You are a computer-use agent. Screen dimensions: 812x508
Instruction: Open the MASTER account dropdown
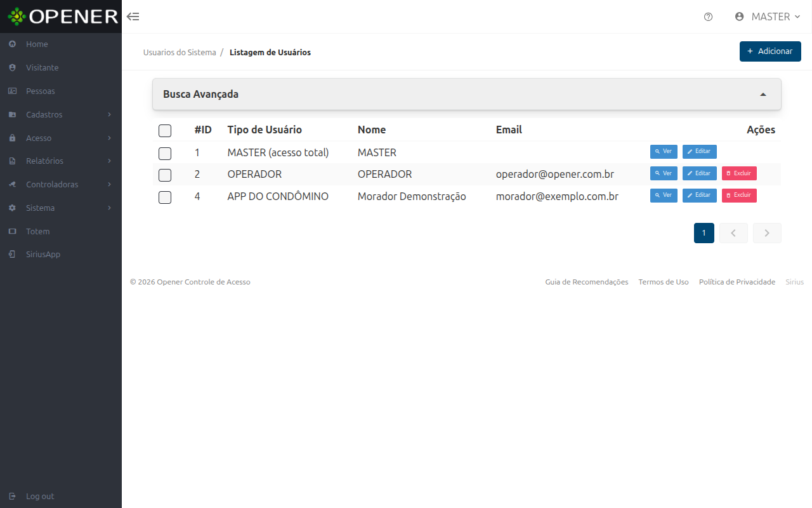point(767,17)
